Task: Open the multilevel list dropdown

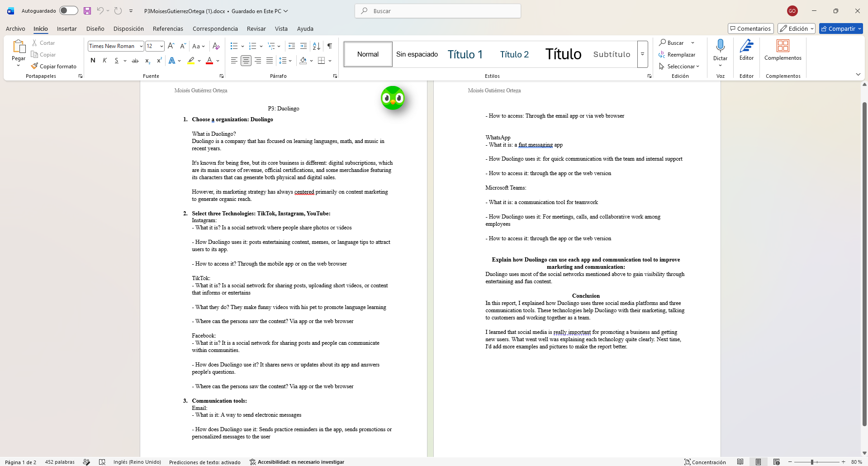Action: (x=279, y=46)
